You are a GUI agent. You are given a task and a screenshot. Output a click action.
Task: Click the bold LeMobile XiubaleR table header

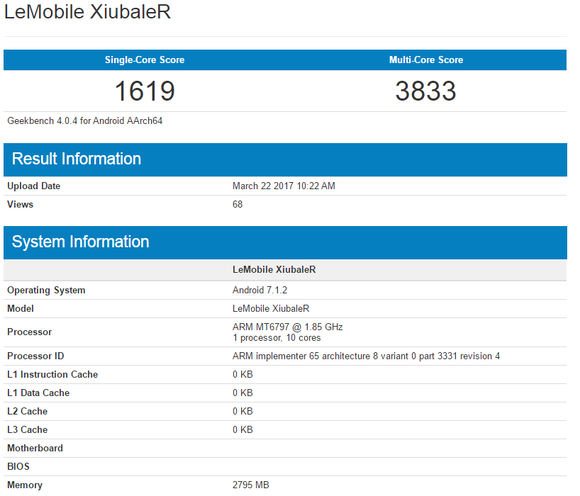point(274,270)
